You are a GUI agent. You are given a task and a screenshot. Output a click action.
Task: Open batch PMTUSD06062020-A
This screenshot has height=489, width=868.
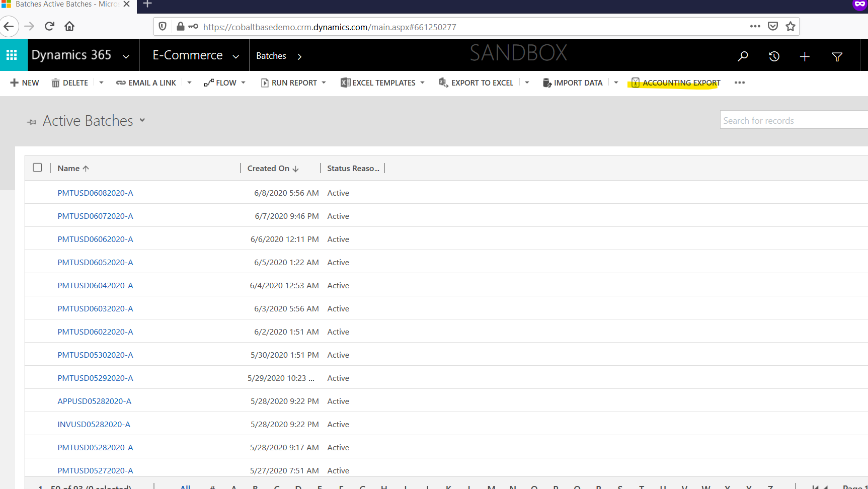[x=95, y=239]
